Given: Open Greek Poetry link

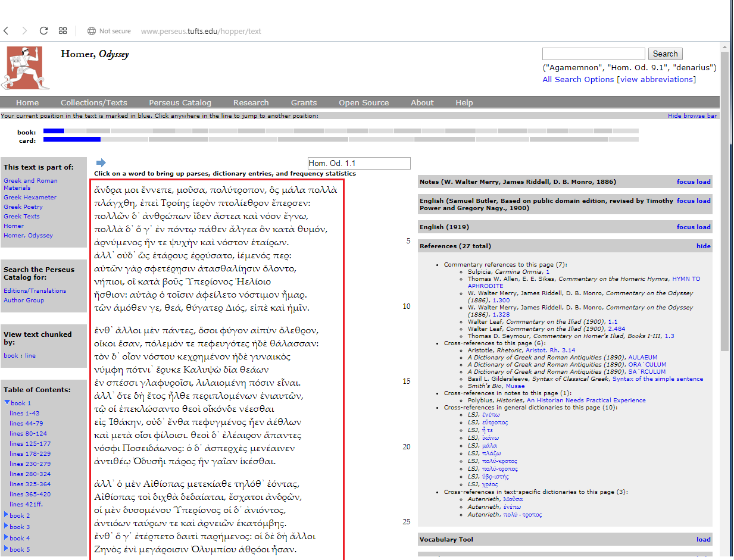Looking at the screenshot, I should [x=23, y=207].
